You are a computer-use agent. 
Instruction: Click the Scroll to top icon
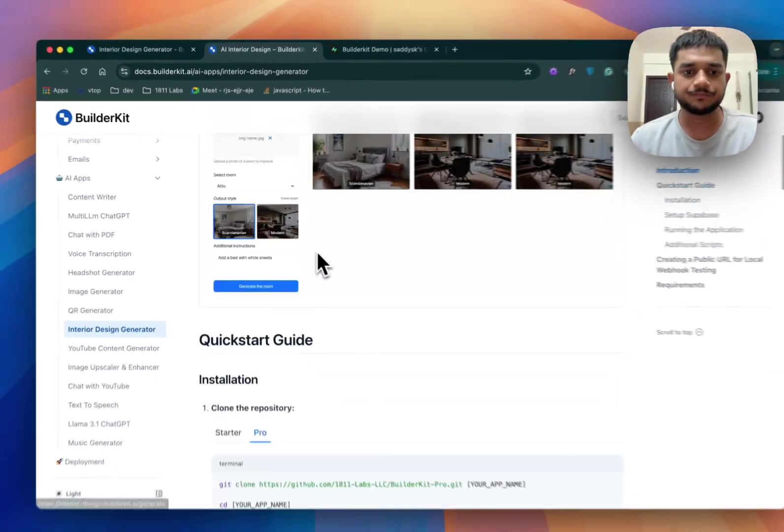tap(699, 332)
